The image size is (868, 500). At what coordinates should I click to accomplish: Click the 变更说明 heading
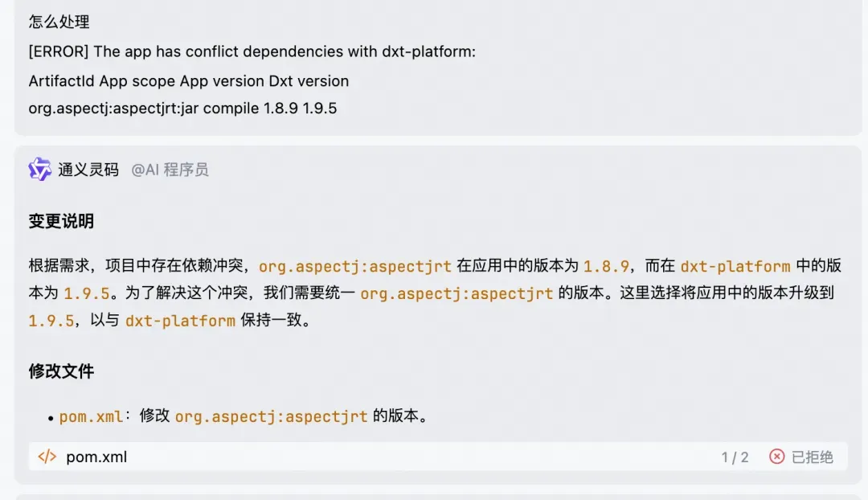point(61,222)
